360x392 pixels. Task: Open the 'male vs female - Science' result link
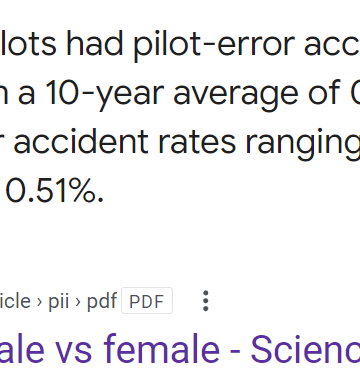coord(180,349)
